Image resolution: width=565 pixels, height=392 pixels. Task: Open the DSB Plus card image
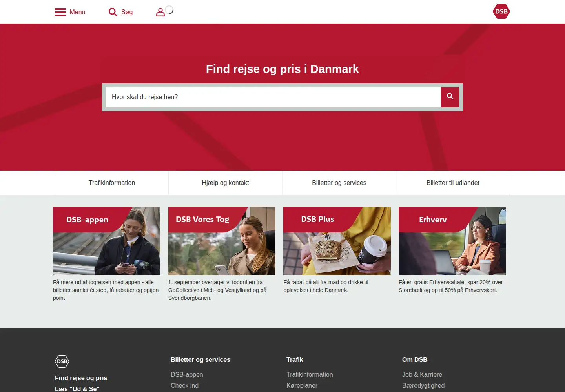pos(337,241)
